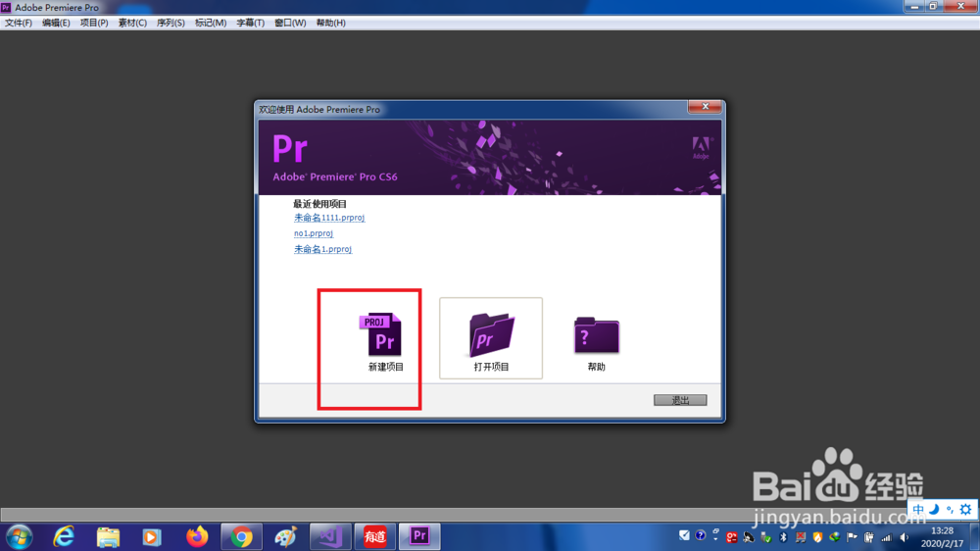Open the 序列(S) menu
This screenshot has height=551, width=980.
coord(170,23)
